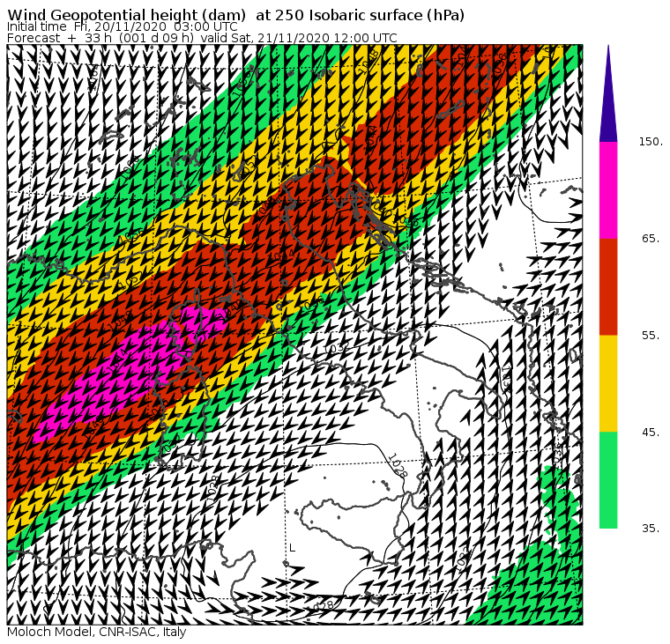Click the 'Forecast + 33 h' validity line
The height and width of the screenshot is (644, 670).
click(x=202, y=38)
